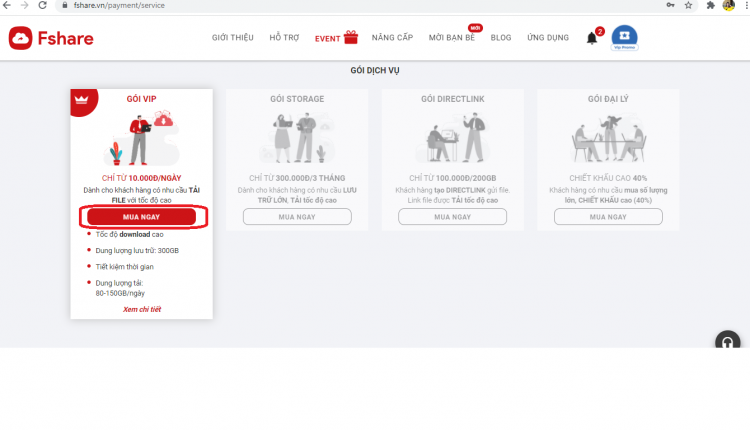The image size is (750, 430).
Task: Open the Chrome profile avatar
Action: pos(728,5)
